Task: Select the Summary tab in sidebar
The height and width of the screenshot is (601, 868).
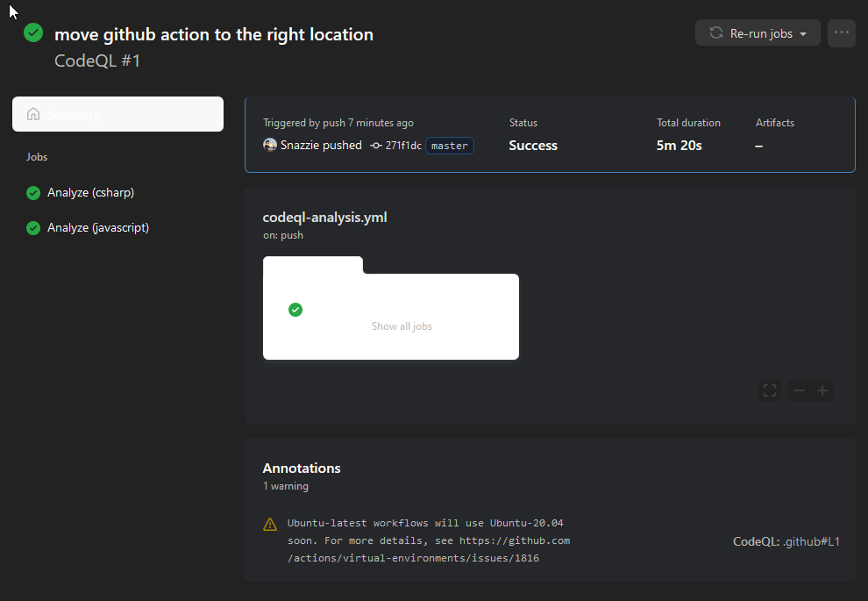Action: click(x=117, y=114)
